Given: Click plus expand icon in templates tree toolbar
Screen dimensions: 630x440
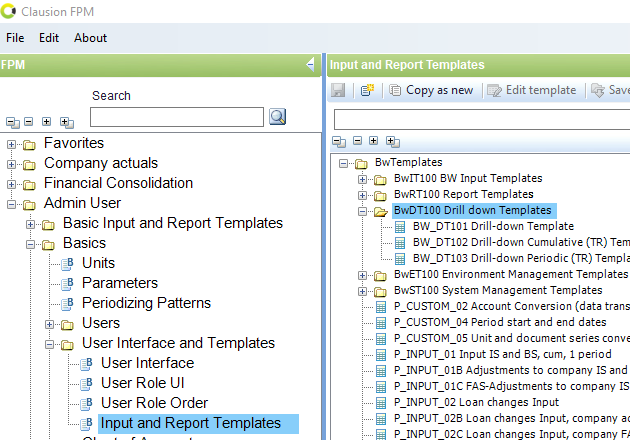Looking at the screenshot, I should [373, 141].
